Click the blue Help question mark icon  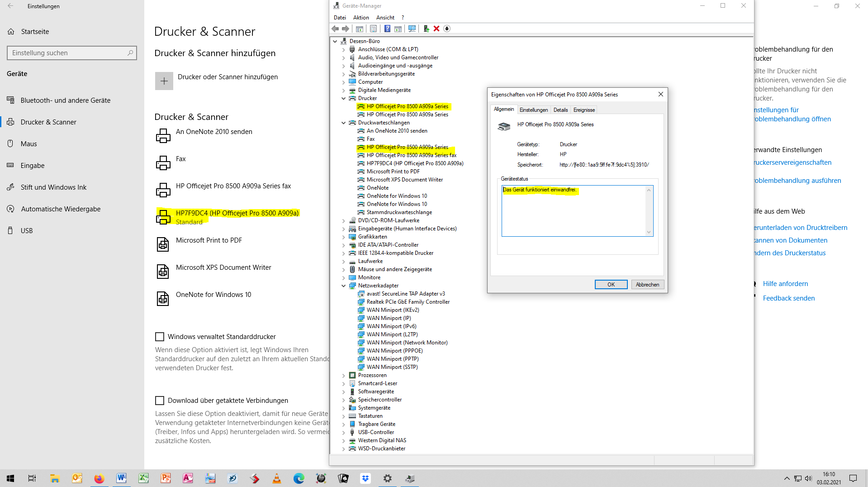pyautogui.click(x=387, y=29)
